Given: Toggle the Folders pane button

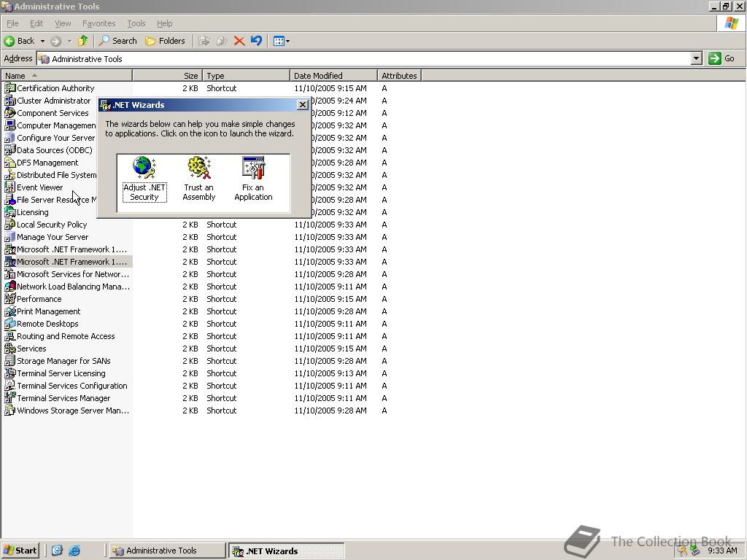Looking at the screenshot, I should click(x=165, y=41).
